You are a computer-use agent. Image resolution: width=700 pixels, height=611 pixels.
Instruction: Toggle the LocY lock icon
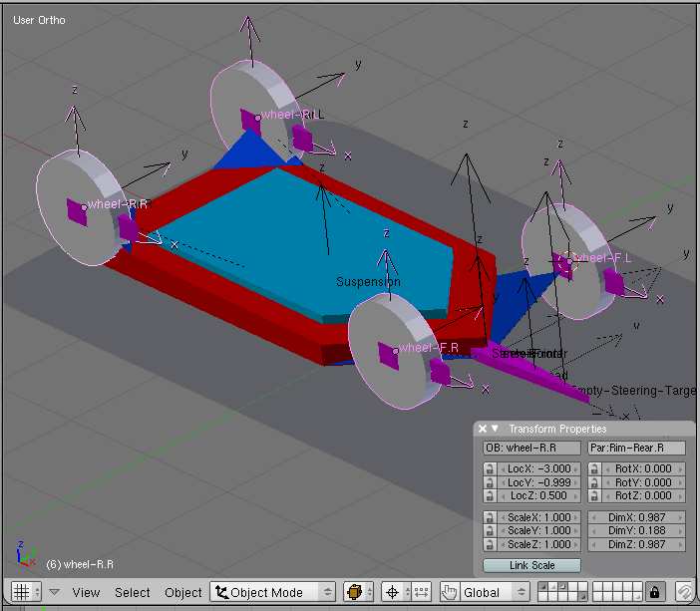click(x=490, y=482)
